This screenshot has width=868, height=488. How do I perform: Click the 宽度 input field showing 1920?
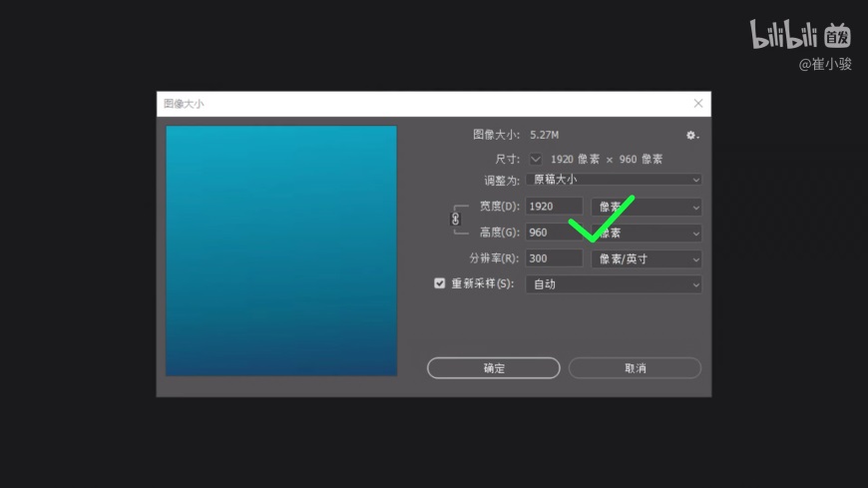pos(554,207)
